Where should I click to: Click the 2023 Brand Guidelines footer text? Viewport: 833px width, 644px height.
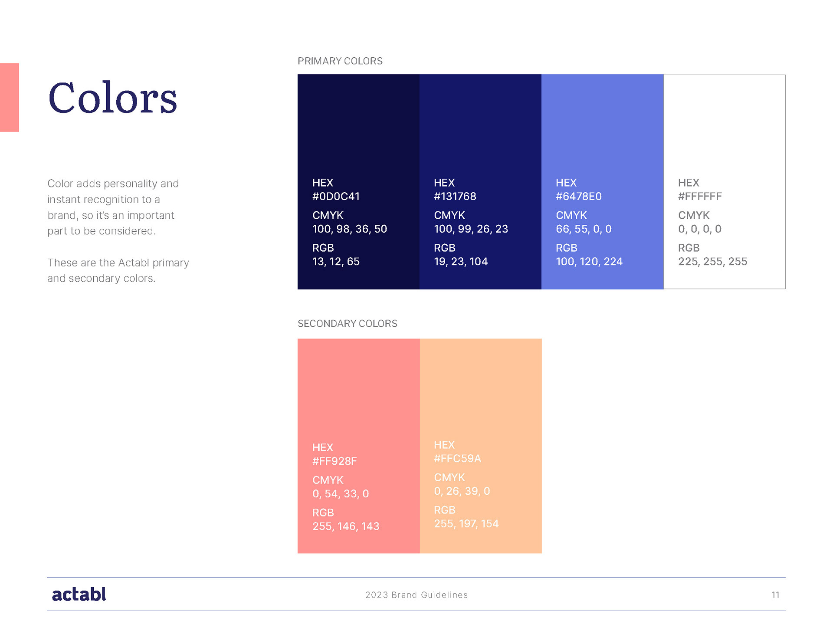[416, 595]
